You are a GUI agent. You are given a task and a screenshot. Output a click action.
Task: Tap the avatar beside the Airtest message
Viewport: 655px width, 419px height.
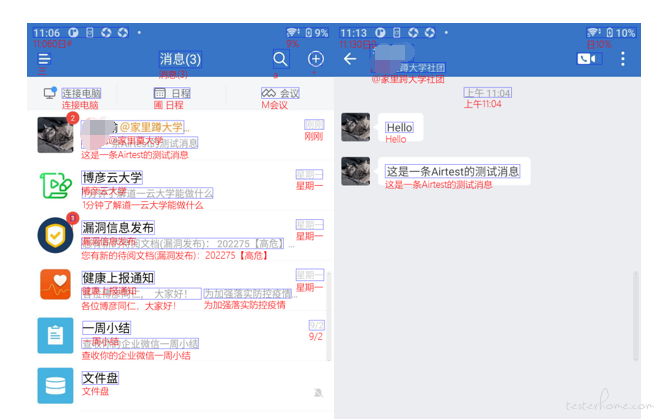pos(355,171)
